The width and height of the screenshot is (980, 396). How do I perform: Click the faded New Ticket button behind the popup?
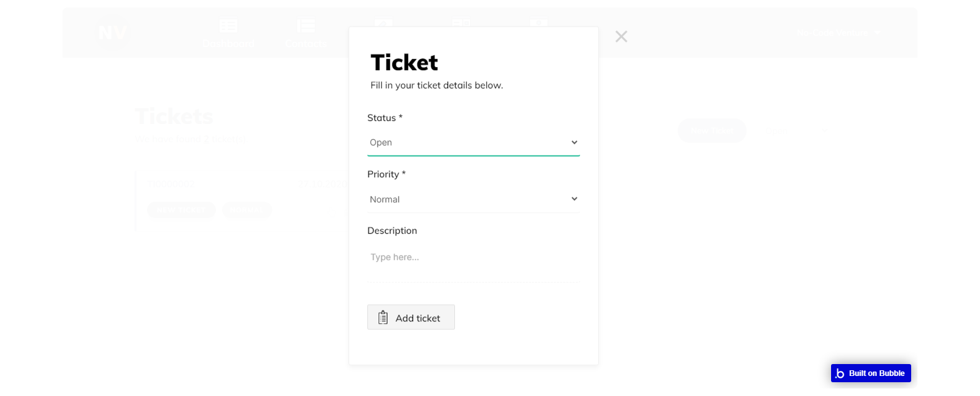712,131
